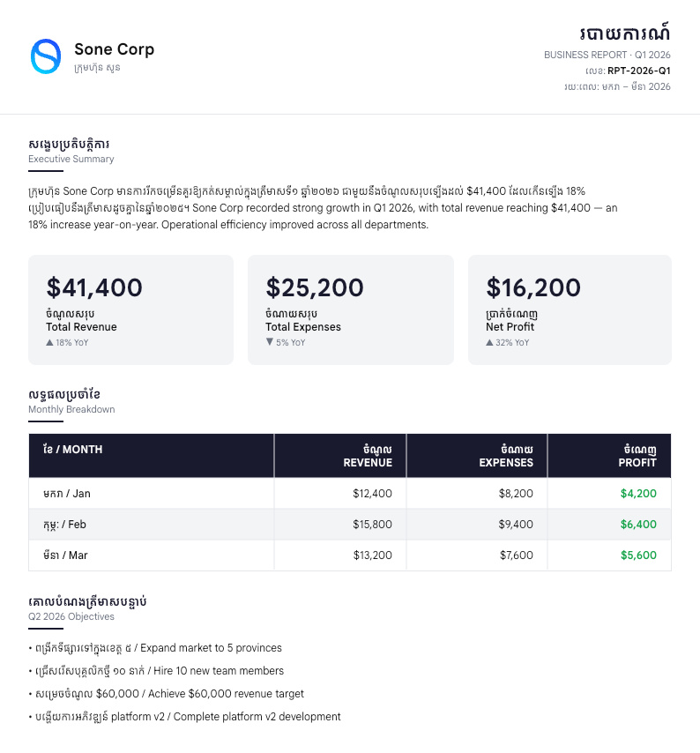700x753 pixels.
Task: Click the down triangle beside 5% YoY
Action: (270, 342)
